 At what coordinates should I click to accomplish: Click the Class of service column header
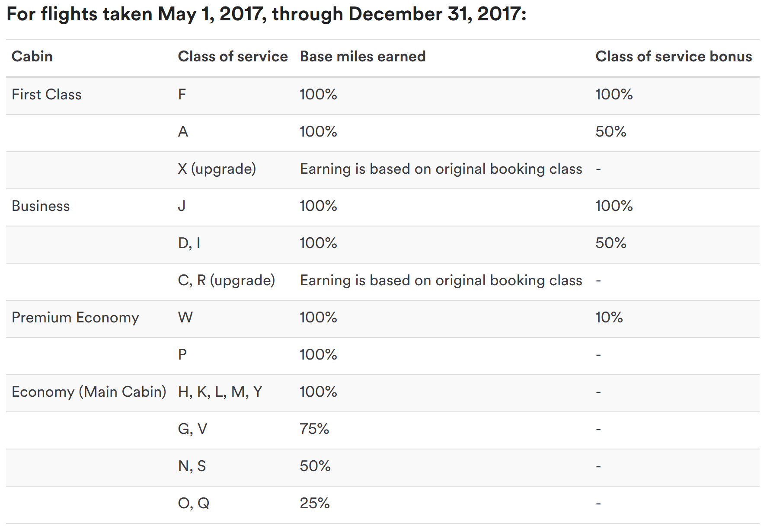[x=233, y=57]
